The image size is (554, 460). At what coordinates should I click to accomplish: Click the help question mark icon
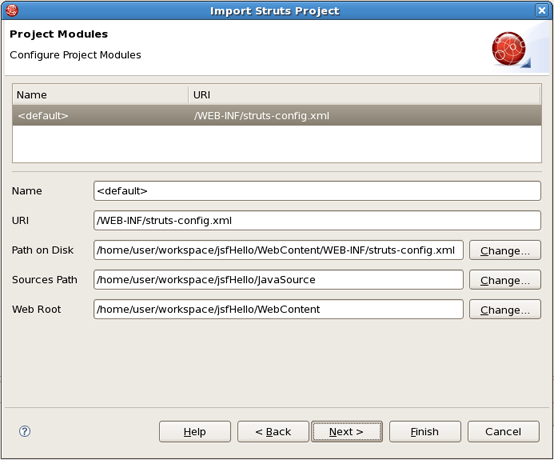click(x=25, y=431)
